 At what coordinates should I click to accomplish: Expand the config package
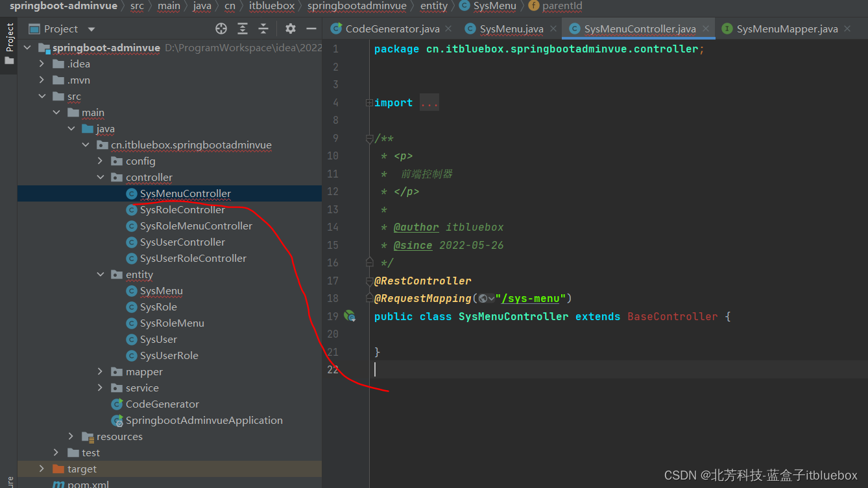(100, 161)
